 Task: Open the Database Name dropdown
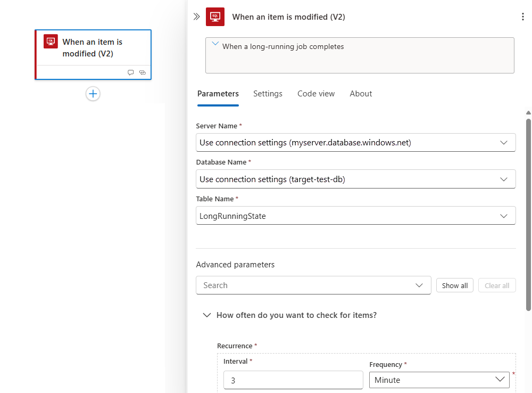coord(503,179)
